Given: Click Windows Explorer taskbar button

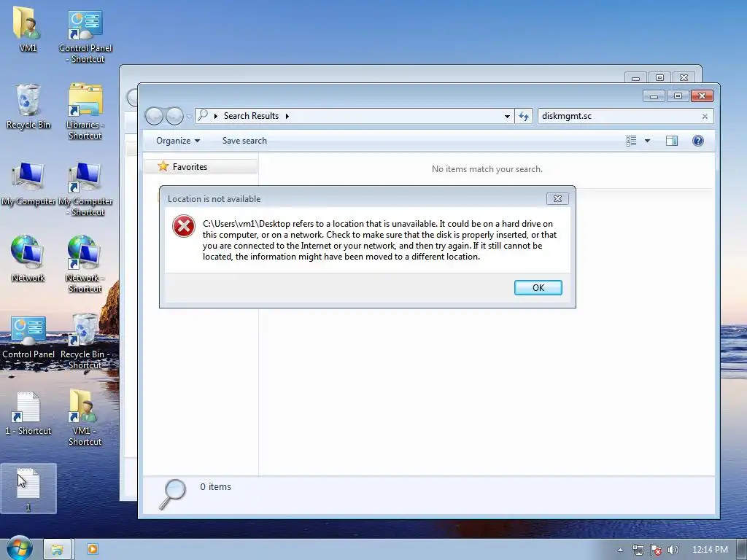Looking at the screenshot, I should [58, 550].
